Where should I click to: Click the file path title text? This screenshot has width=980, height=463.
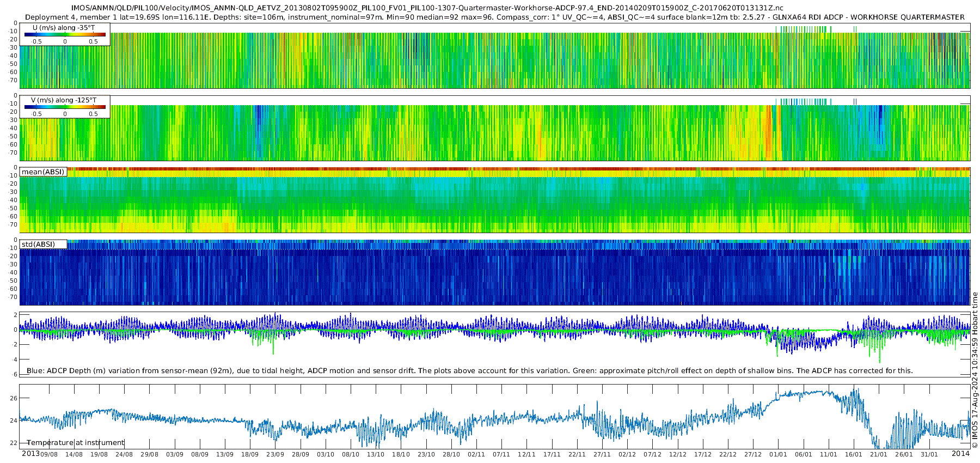[427, 8]
